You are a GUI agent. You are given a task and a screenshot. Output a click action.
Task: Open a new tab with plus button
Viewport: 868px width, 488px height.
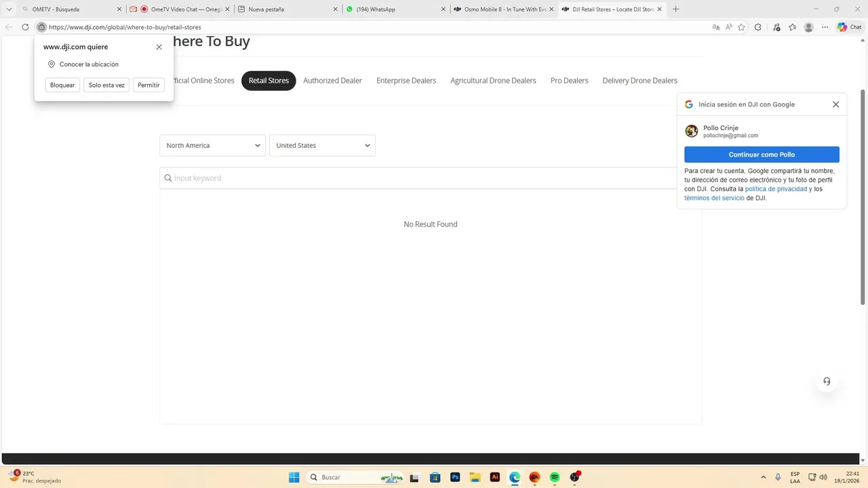pyautogui.click(x=676, y=9)
